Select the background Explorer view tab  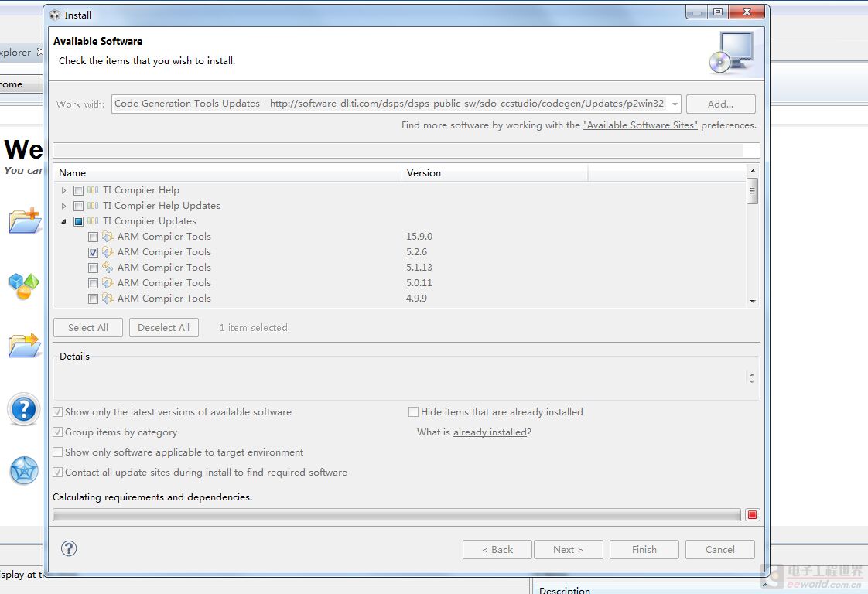click(x=19, y=52)
